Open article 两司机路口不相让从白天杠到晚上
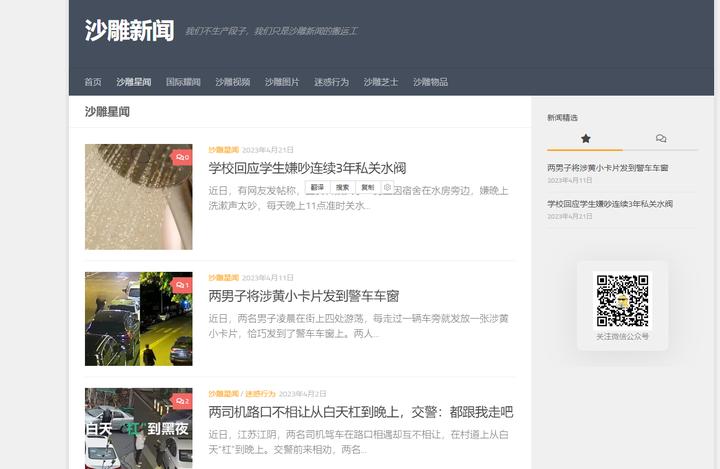 (x=360, y=412)
